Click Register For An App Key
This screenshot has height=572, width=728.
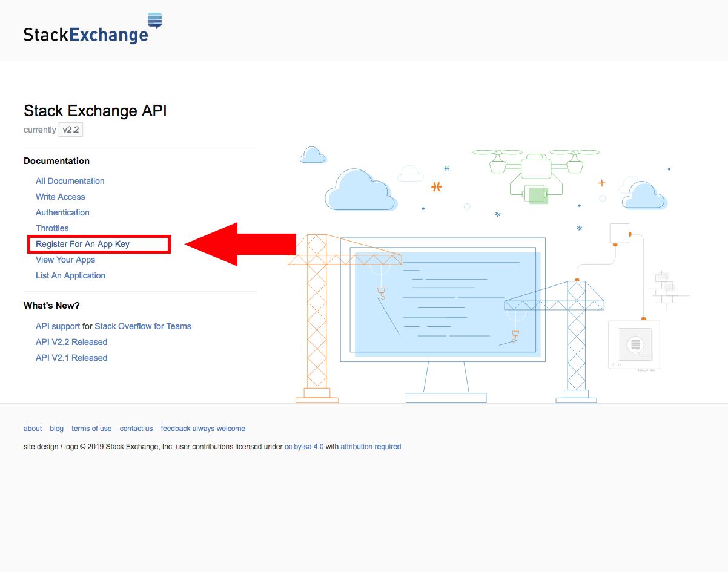(x=82, y=244)
